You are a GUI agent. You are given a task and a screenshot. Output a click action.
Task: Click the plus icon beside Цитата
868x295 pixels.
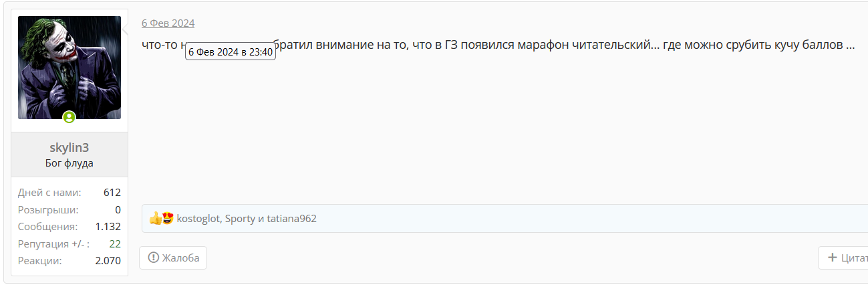click(x=832, y=258)
